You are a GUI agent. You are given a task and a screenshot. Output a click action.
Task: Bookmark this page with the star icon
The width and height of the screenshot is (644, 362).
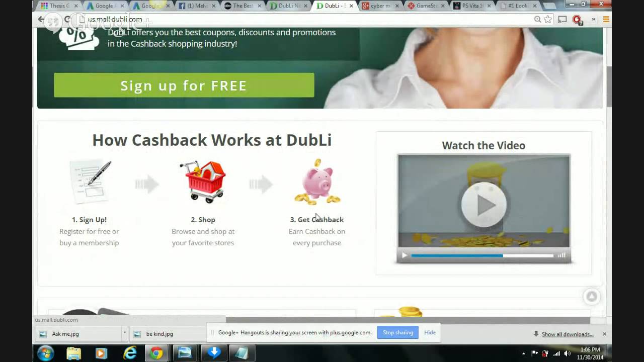pyautogui.click(x=548, y=20)
